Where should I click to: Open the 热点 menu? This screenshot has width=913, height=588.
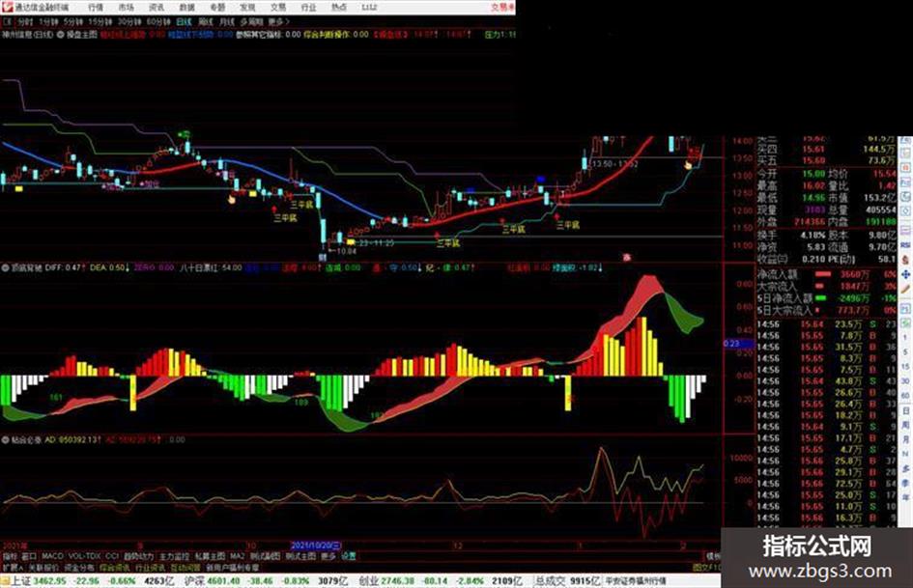click(338, 7)
